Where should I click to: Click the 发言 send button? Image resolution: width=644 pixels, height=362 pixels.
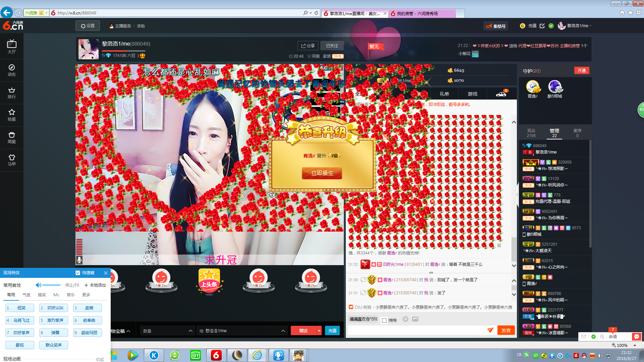pyautogui.click(x=506, y=330)
